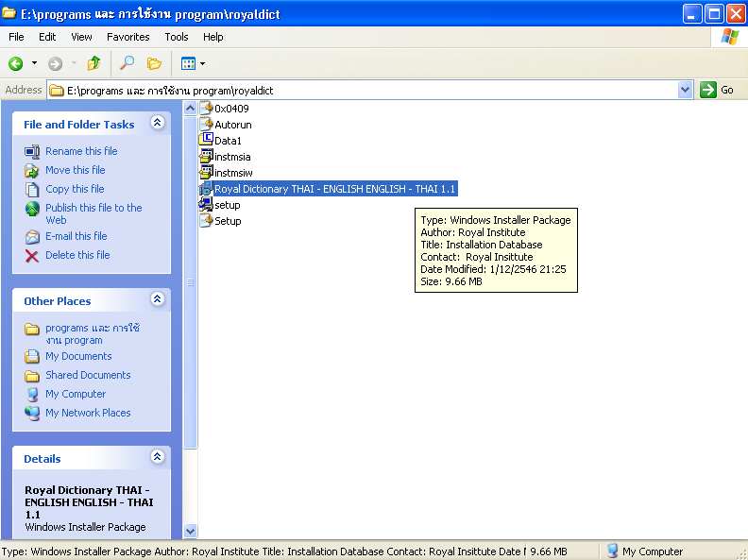748x560 pixels.
Task: Click Delete this file
Action: pos(77,255)
